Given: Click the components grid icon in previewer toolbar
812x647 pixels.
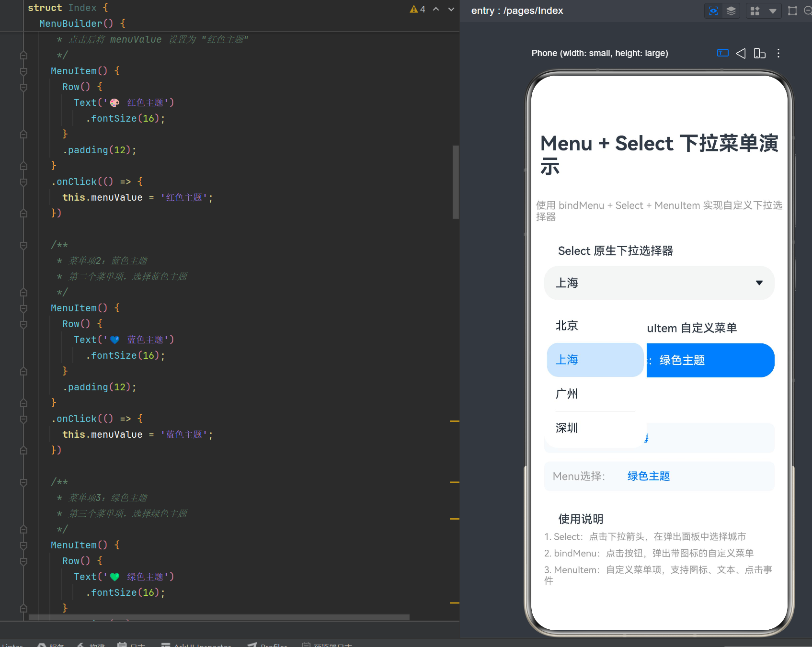Looking at the screenshot, I should pos(755,11).
